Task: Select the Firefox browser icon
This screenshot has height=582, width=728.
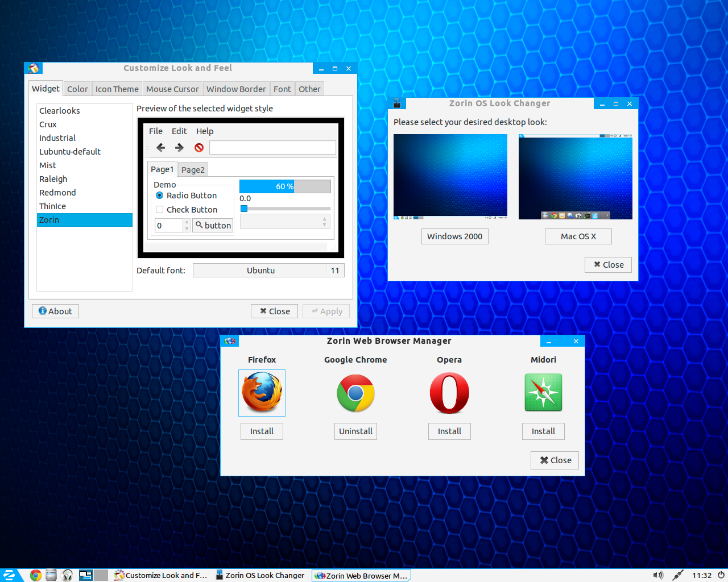Action: (x=262, y=393)
